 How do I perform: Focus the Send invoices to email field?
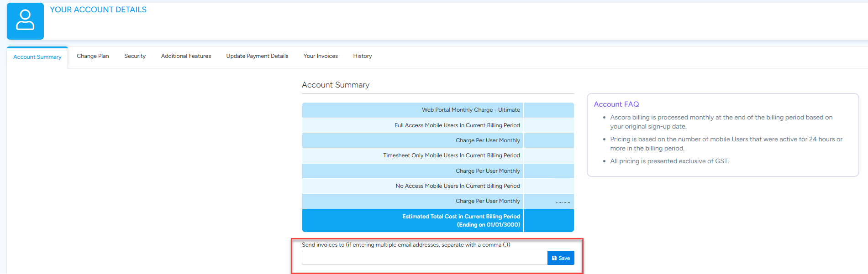tap(425, 258)
